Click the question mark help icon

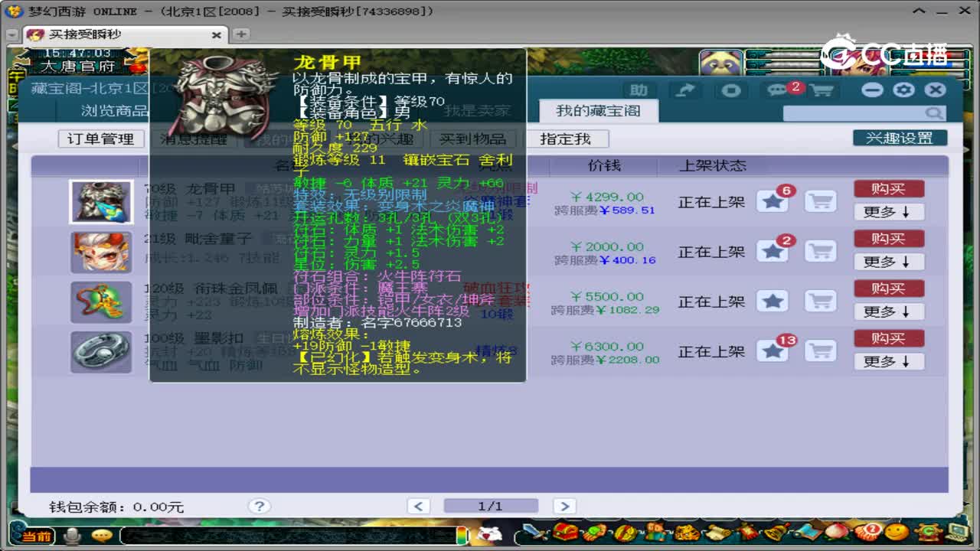tap(259, 506)
